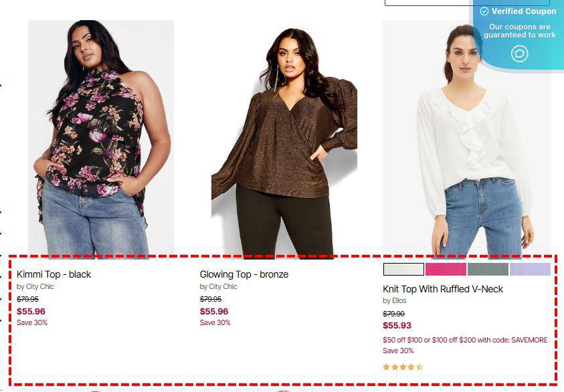This screenshot has height=392, width=564.
Task: Click 'by City Chic' under Glowing Top
Action: pos(218,286)
